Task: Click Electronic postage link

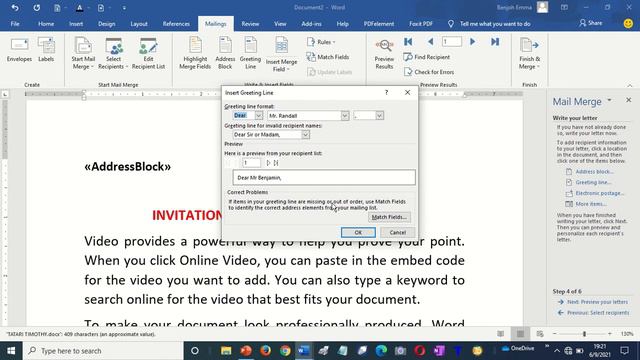Action: click(x=600, y=193)
